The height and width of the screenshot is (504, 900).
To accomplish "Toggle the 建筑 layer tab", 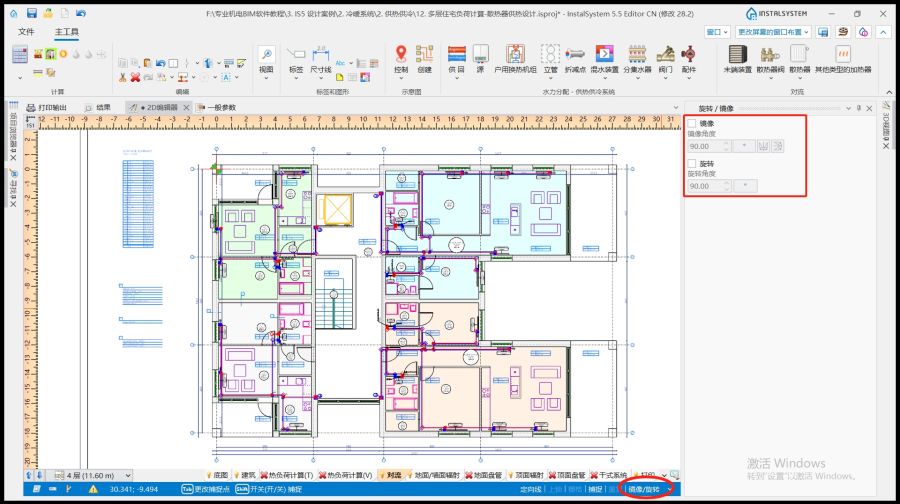I will click(x=245, y=475).
